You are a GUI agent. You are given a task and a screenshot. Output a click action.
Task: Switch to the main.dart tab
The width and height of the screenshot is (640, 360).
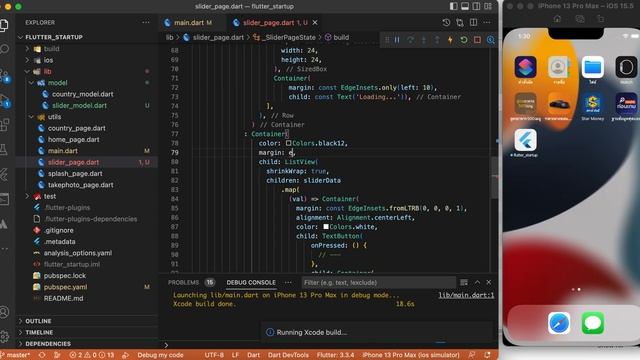[x=193, y=22]
